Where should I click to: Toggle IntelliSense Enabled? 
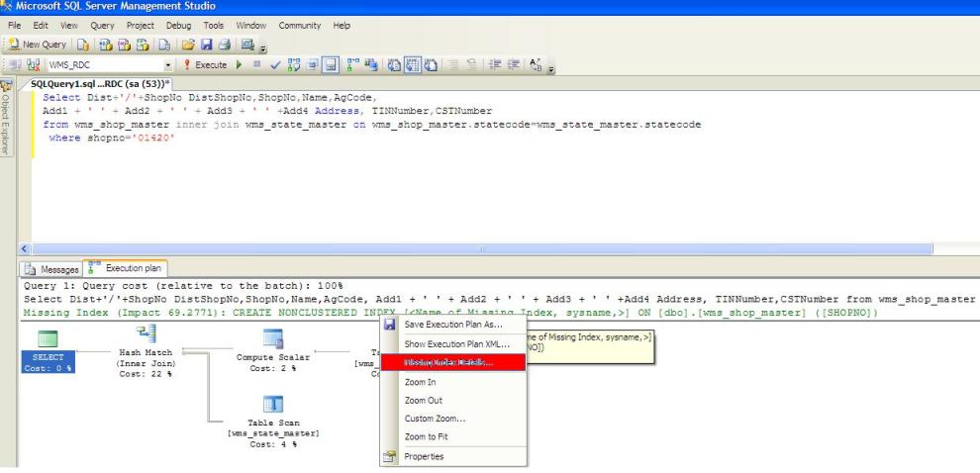(330, 65)
